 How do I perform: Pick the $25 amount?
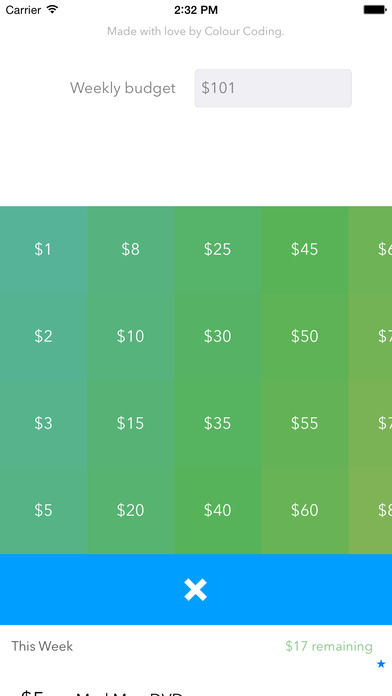point(218,249)
